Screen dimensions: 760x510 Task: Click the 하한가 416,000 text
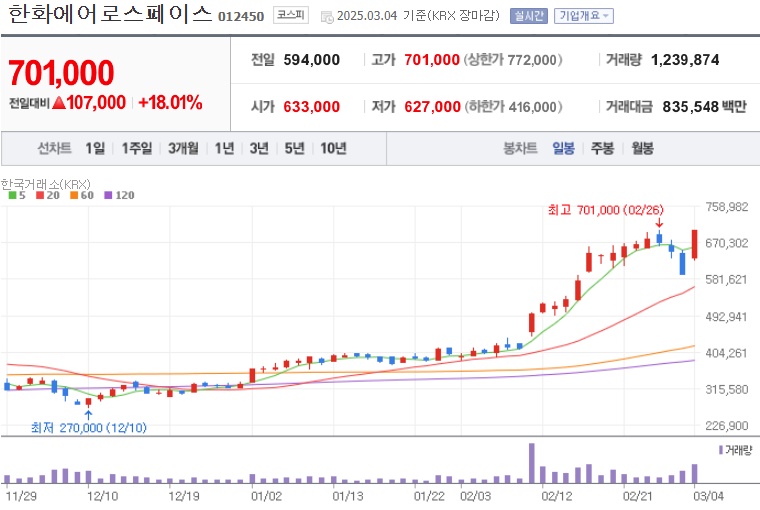click(x=514, y=107)
